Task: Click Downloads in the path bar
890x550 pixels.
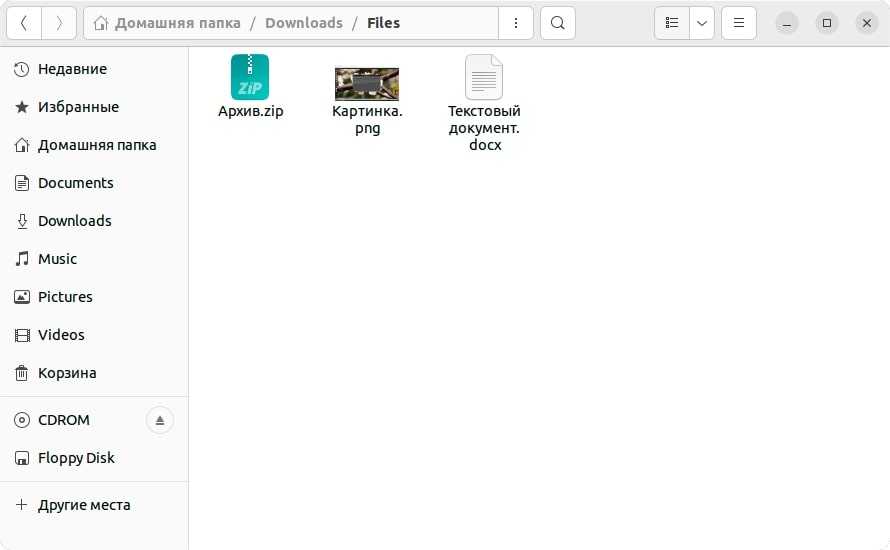Action: (304, 23)
